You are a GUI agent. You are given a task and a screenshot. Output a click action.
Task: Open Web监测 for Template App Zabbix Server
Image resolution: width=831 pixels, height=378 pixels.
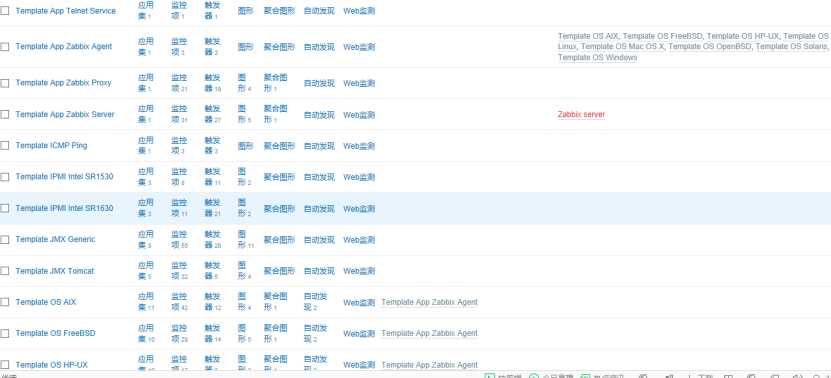coord(359,115)
